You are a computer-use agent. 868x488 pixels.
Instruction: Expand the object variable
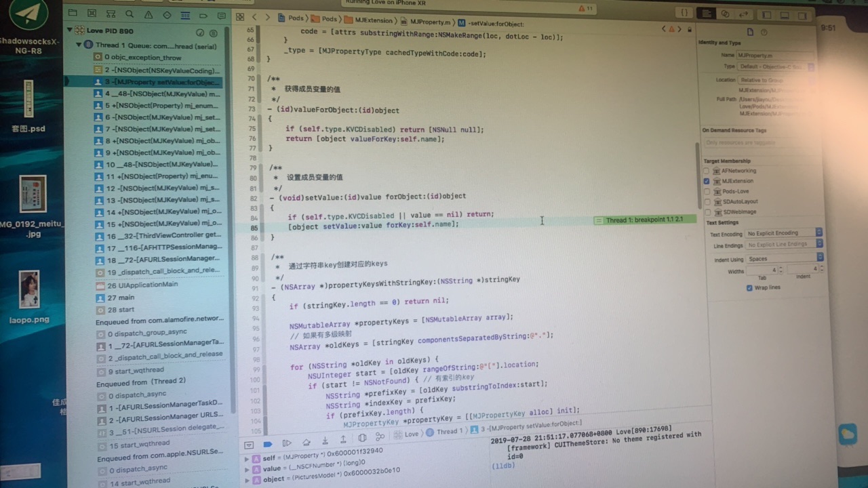pyautogui.click(x=247, y=480)
